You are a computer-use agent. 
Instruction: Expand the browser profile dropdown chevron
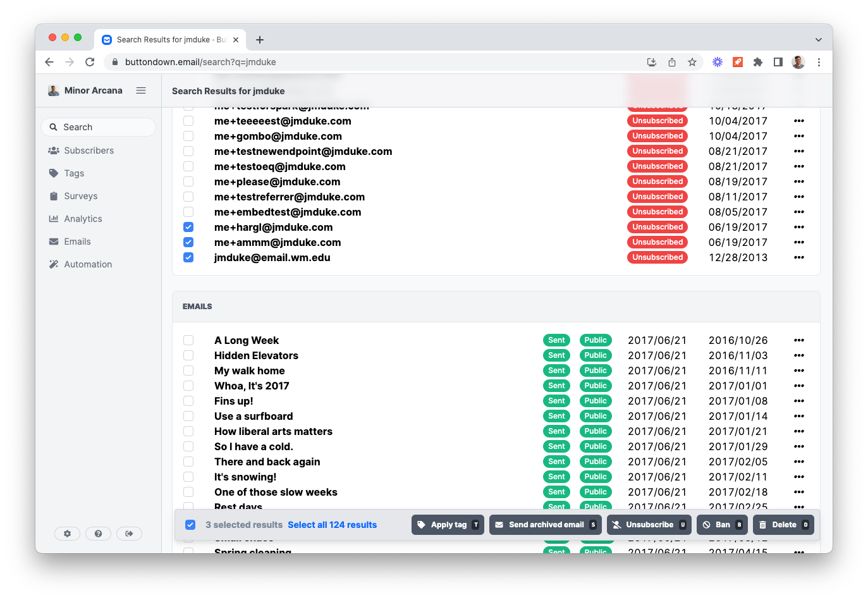(819, 39)
